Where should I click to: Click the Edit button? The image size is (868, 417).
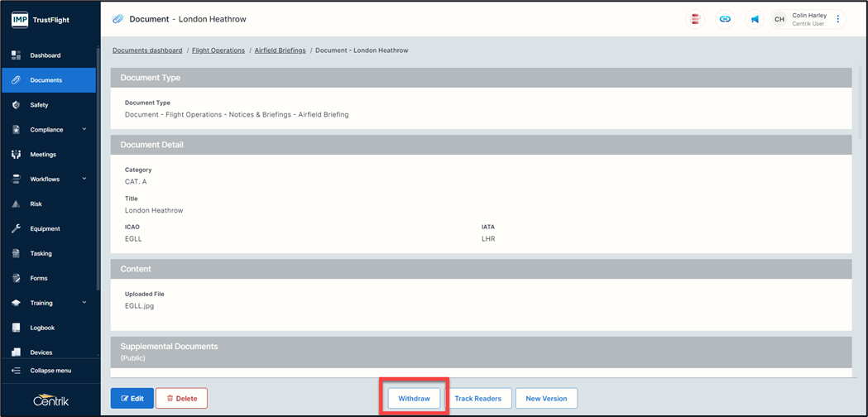(x=132, y=398)
